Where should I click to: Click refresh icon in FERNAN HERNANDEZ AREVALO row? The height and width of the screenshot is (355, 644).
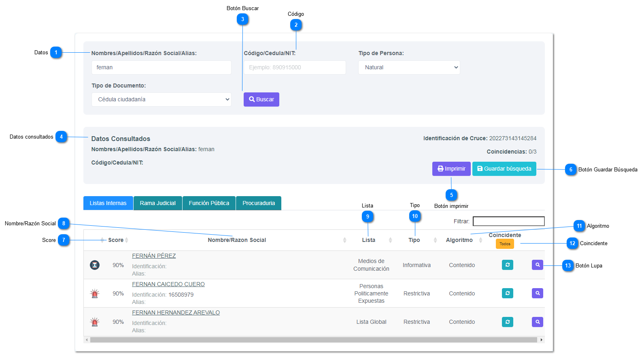click(x=507, y=322)
